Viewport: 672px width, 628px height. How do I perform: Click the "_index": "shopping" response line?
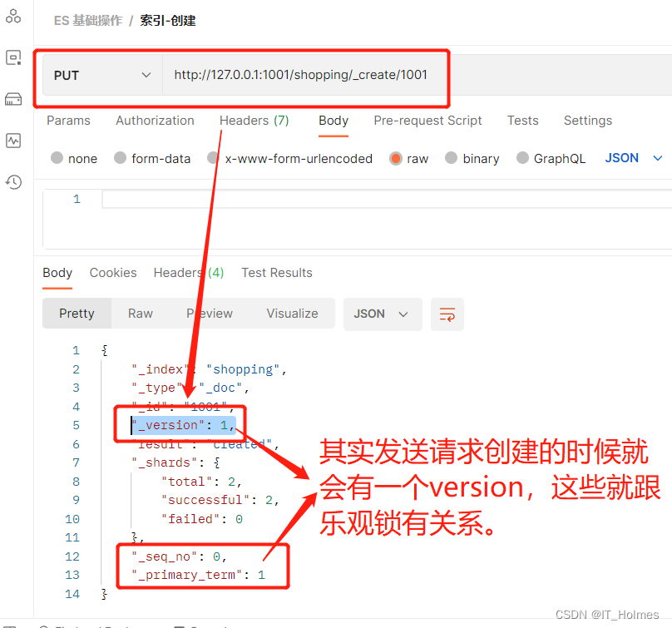(209, 369)
